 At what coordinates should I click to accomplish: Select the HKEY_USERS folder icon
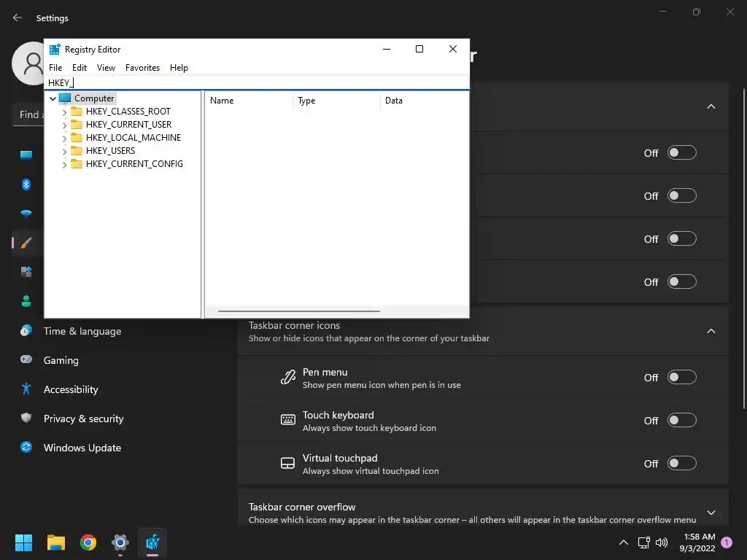pyautogui.click(x=76, y=150)
